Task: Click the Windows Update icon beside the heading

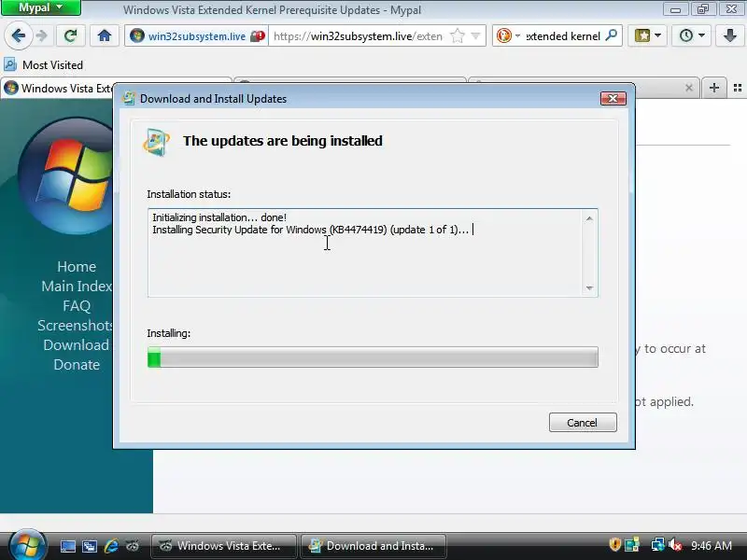Action: point(156,142)
